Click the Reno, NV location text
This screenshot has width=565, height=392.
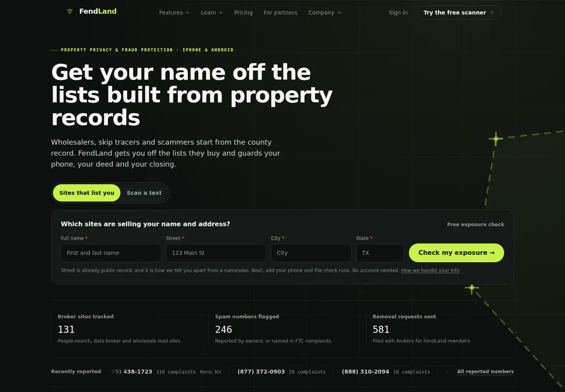(x=211, y=372)
